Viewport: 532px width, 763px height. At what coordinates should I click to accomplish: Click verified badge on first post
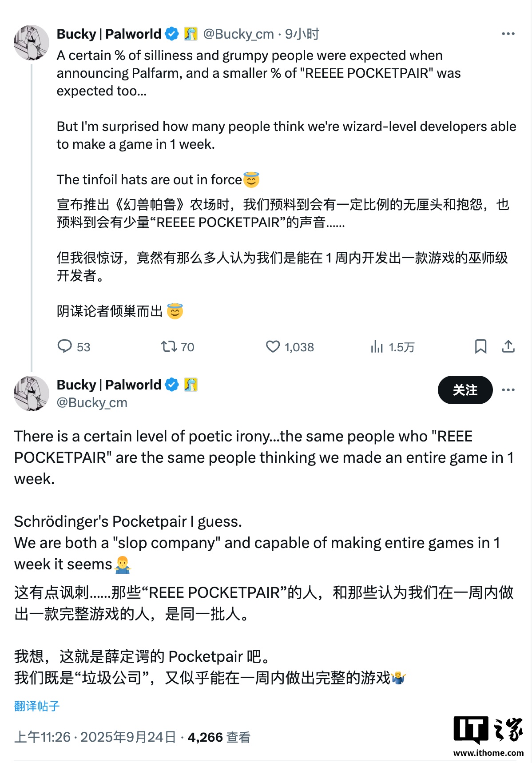[x=172, y=34]
